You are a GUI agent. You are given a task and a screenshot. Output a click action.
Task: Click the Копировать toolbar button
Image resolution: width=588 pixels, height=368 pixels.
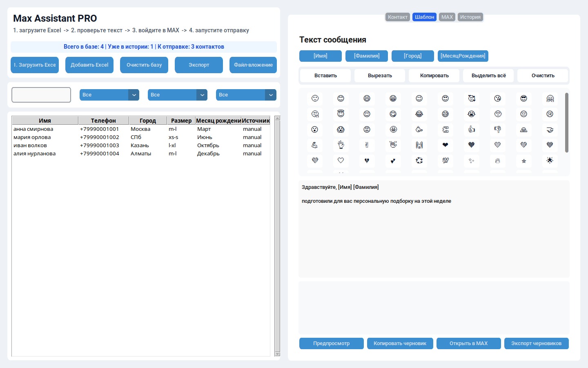[434, 76]
